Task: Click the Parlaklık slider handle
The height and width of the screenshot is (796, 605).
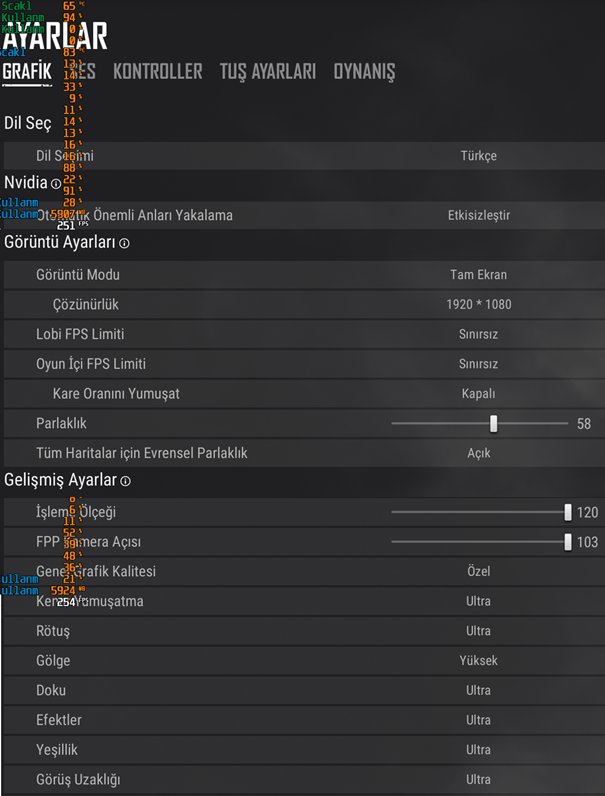Action: pyautogui.click(x=493, y=424)
